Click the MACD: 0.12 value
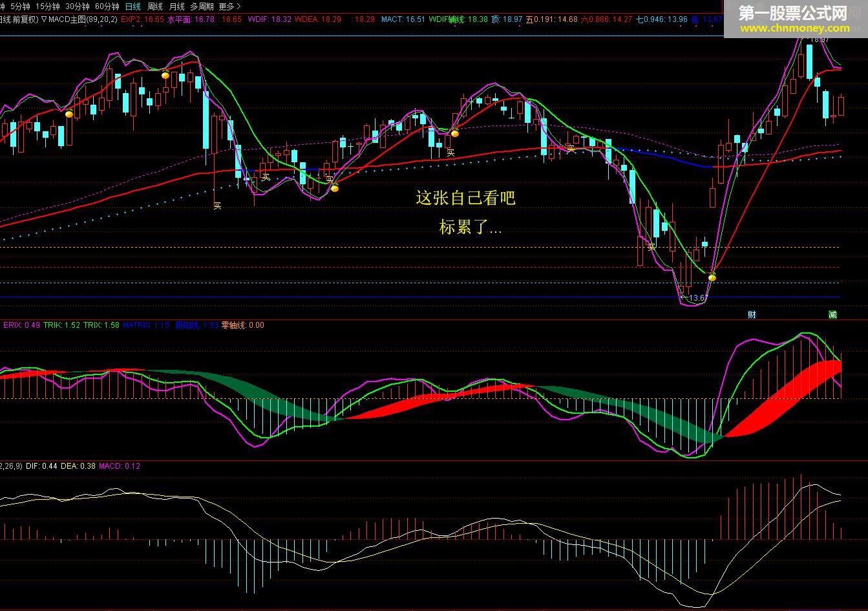The image size is (868, 611). click(x=120, y=466)
